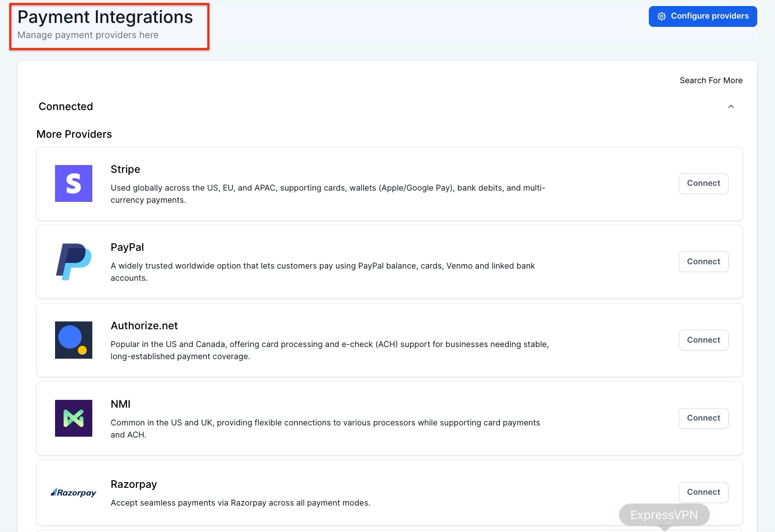775x532 pixels.
Task: Click the Stripe provider title
Action: coord(125,169)
